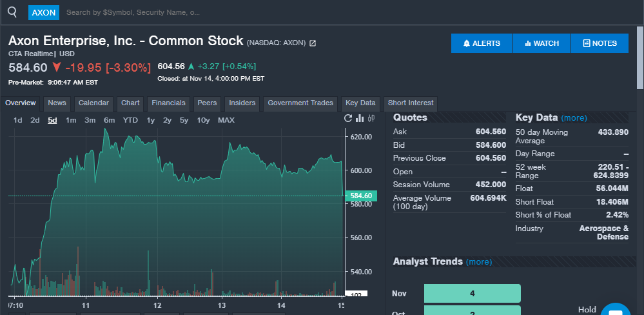Refresh the stock chart
Image resolution: width=644 pixels, height=315 pixels.
point(349,118)
